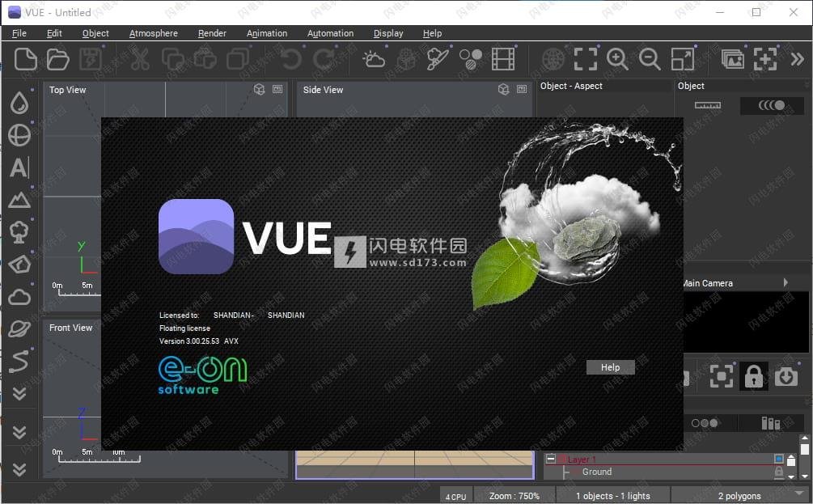Click the camera download icon beside the lock
The image size is (813, 504).
pos(786,376)
